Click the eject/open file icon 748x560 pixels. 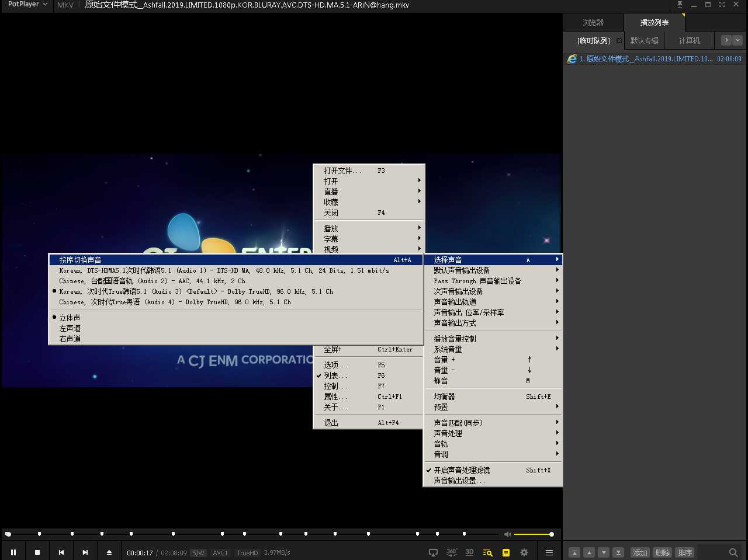[x=109, y=552]
